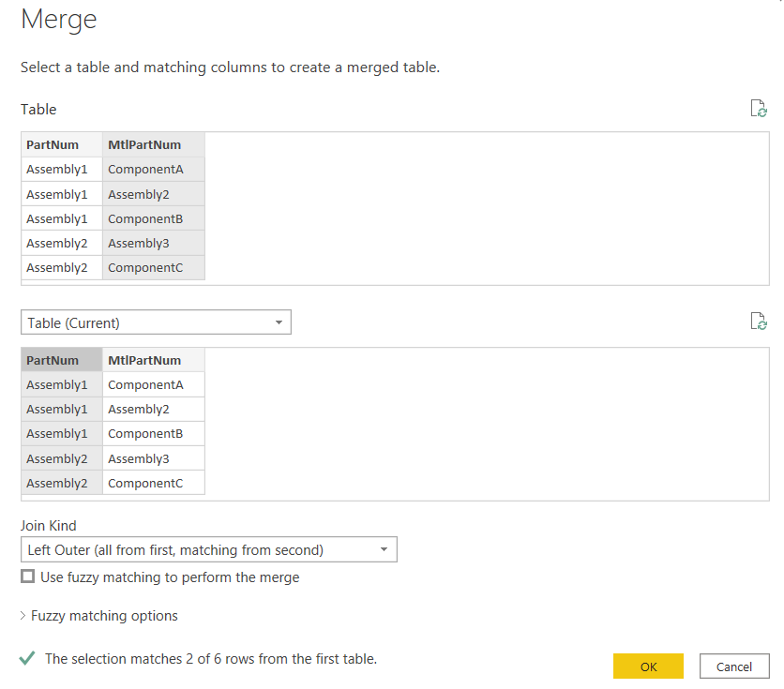Click the refresh preview icon beside Table label
Screen dimensions: 784x689
759,108
